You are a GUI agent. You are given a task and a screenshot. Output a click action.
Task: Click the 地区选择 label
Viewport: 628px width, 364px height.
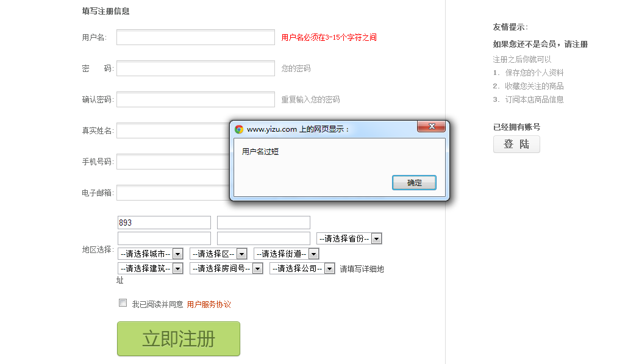98,249
